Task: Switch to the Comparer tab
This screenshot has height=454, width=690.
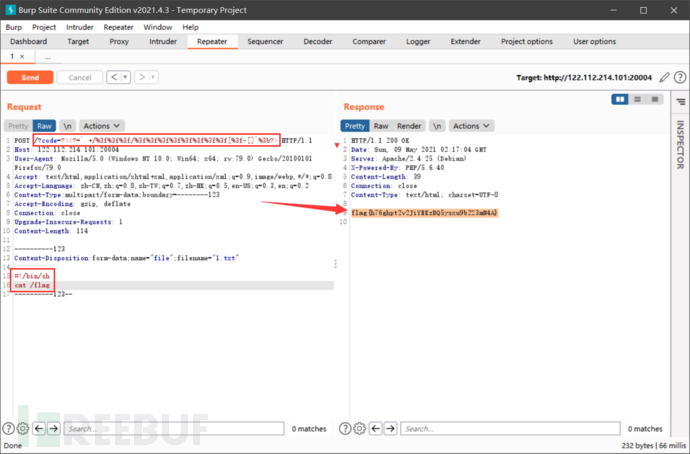Action: 369,41
